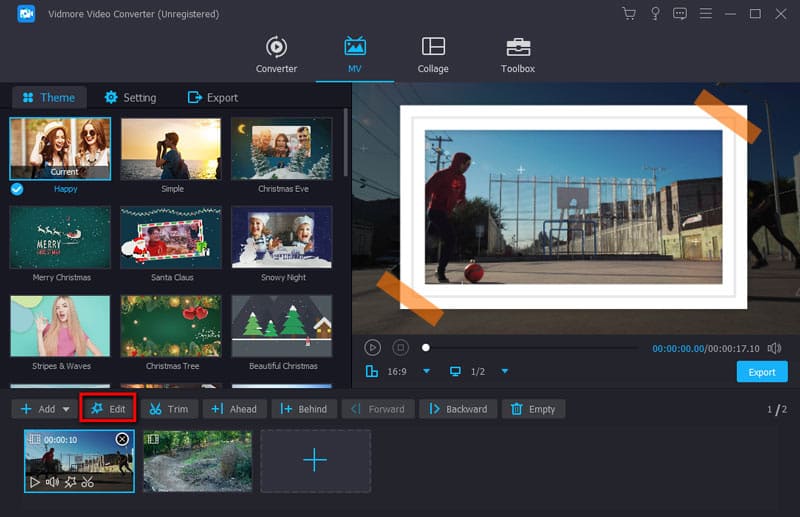Viewport: 800px width, 517px height.
Task: Click scissors icon on first clip thumbnail
Action: click(88, 482)
